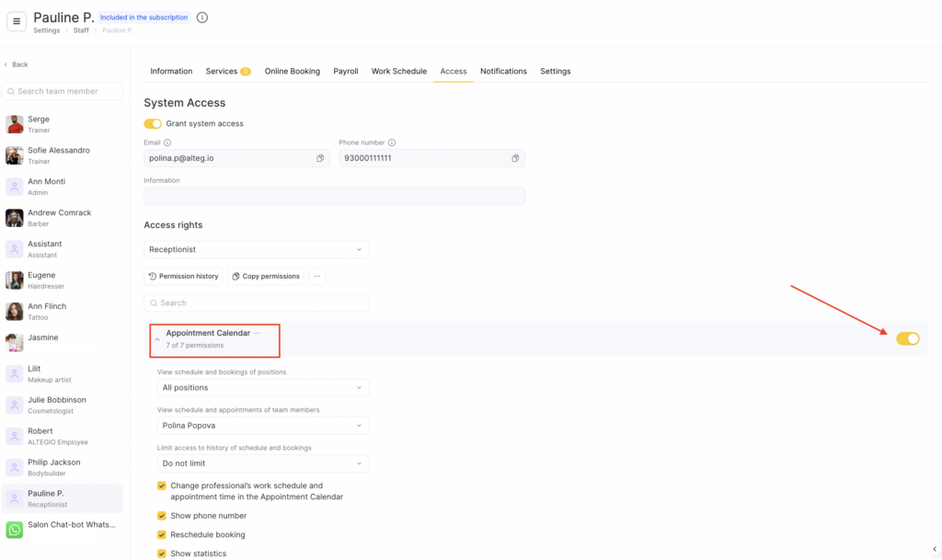Viewport: 942px width, 560px height.
Task: Click the Copy permissions button
Action: coord(265,276)
